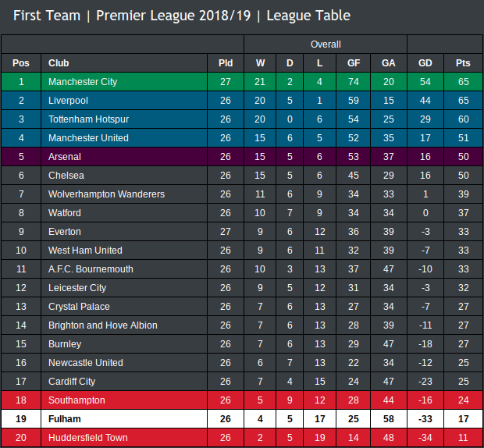Select the Newcastle United club name
The image size is (484, 448).
(x=86, y=363)
